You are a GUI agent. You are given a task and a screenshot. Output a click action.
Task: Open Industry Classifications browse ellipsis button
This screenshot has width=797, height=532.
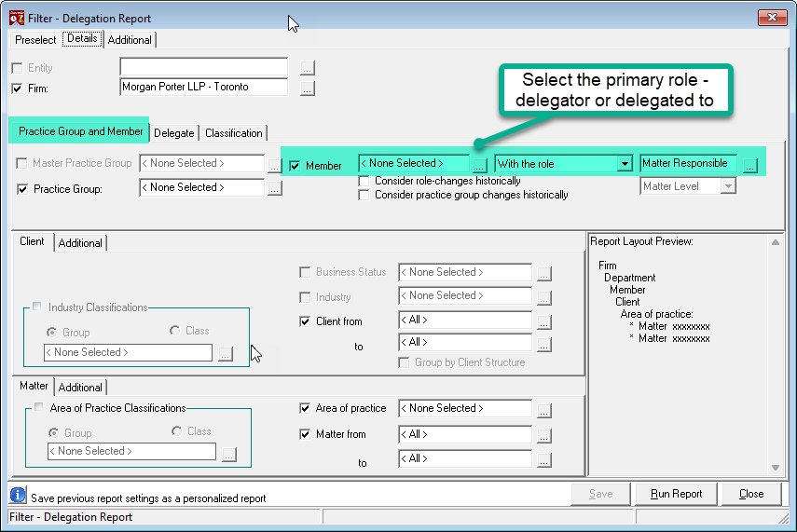(226, 354)
